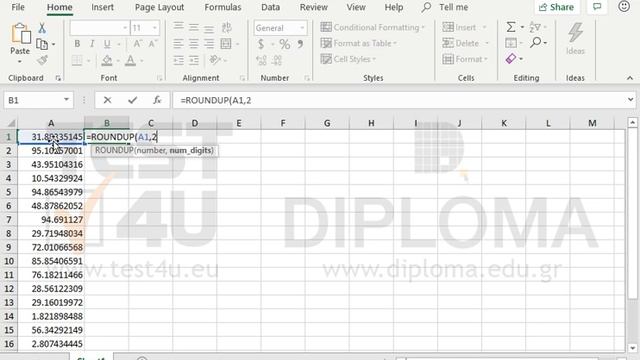Toggle Center horizontal alignment
This screenshot has width=640, height=360.
pos(193,44)
